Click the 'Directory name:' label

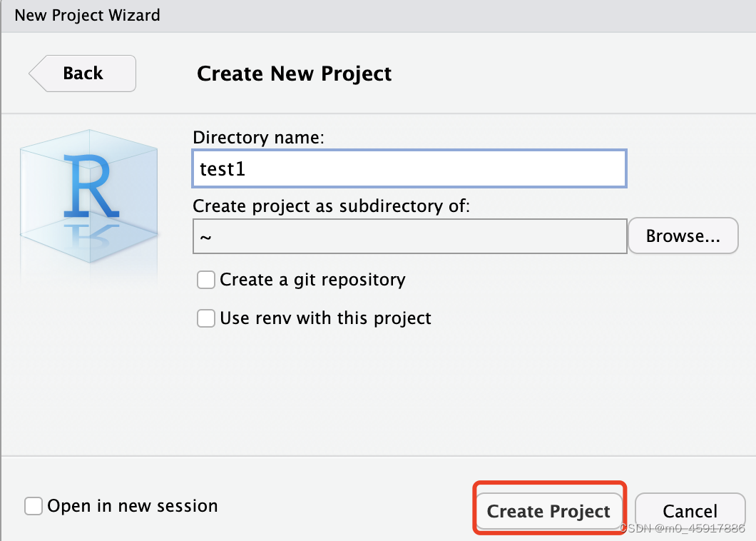259,137
